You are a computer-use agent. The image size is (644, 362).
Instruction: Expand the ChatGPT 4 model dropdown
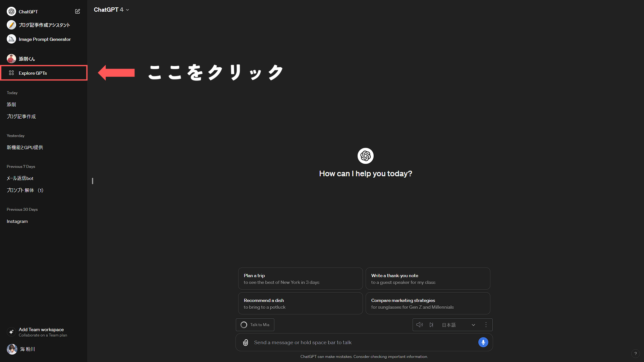pyautogui.click(x=111, y=10)
